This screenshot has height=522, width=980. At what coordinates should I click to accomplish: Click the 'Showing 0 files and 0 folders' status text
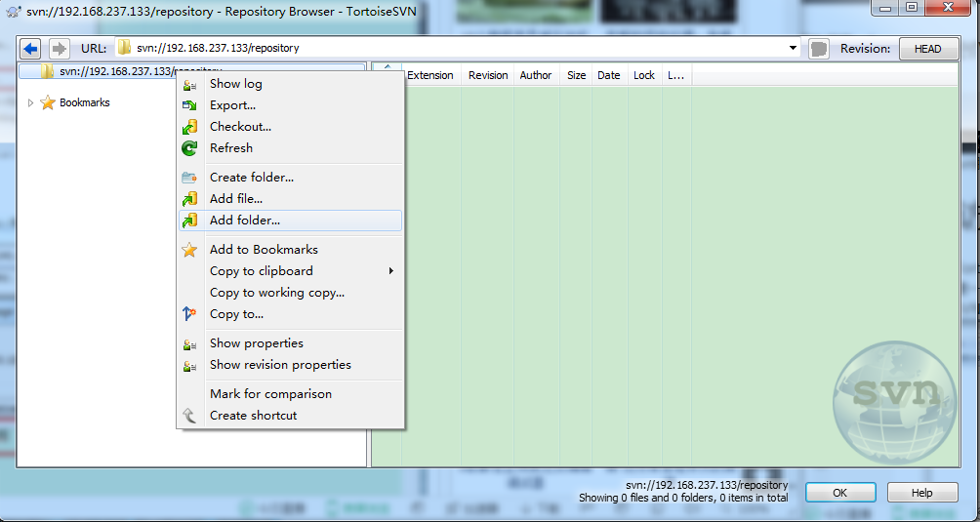pyautogui.click(x=683, y=499)
